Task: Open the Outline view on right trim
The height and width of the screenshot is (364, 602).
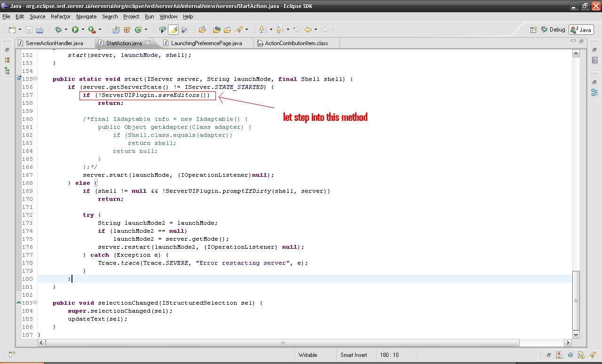Action: [594, 93]
